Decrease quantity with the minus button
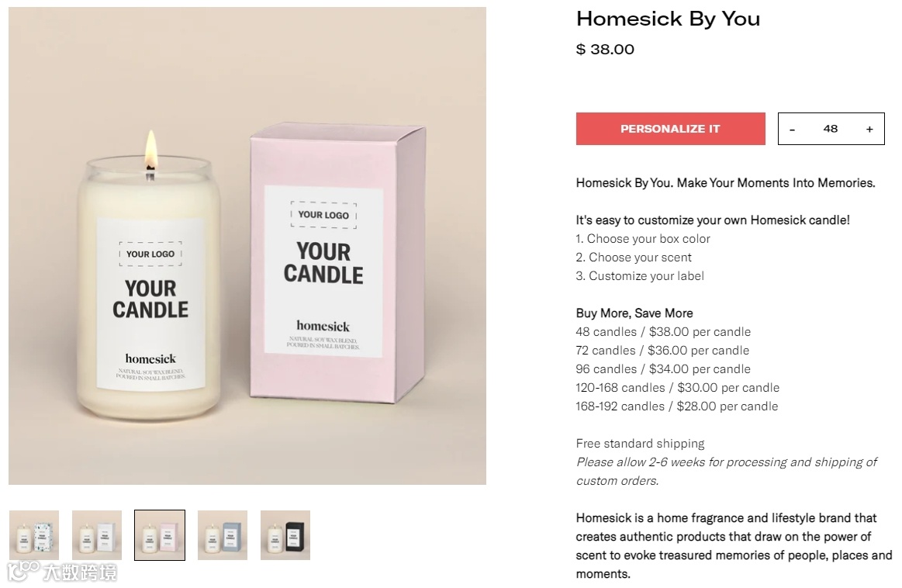The image size is (902, 588). tap(792, 130)
